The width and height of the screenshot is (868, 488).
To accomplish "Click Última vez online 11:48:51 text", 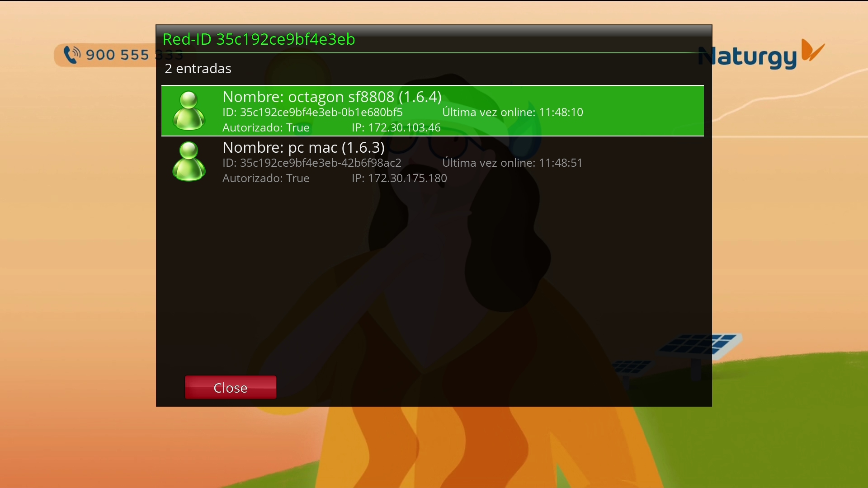I will click(512, 163).
